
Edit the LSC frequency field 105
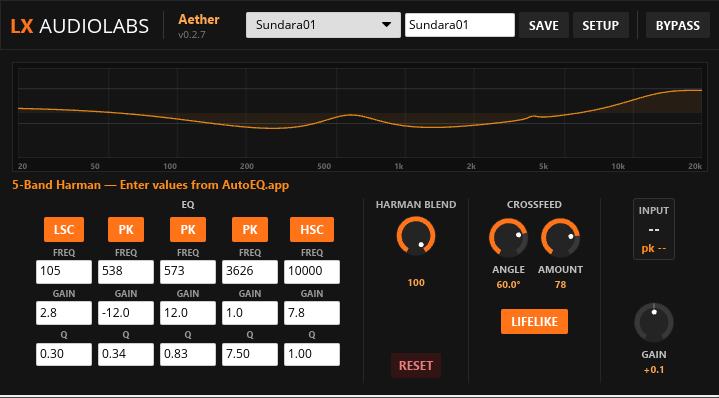click(x=64, y=272)
